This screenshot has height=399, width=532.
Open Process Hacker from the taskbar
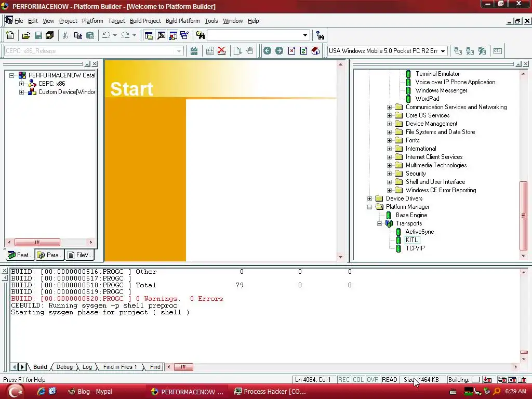click(x=270, y=392)
